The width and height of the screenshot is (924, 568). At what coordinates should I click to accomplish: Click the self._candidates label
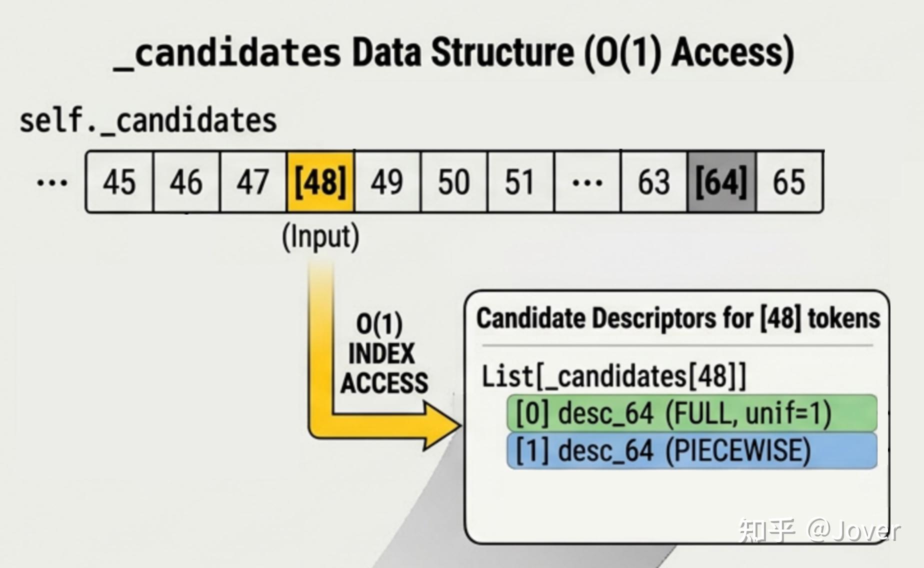(148, 121)
